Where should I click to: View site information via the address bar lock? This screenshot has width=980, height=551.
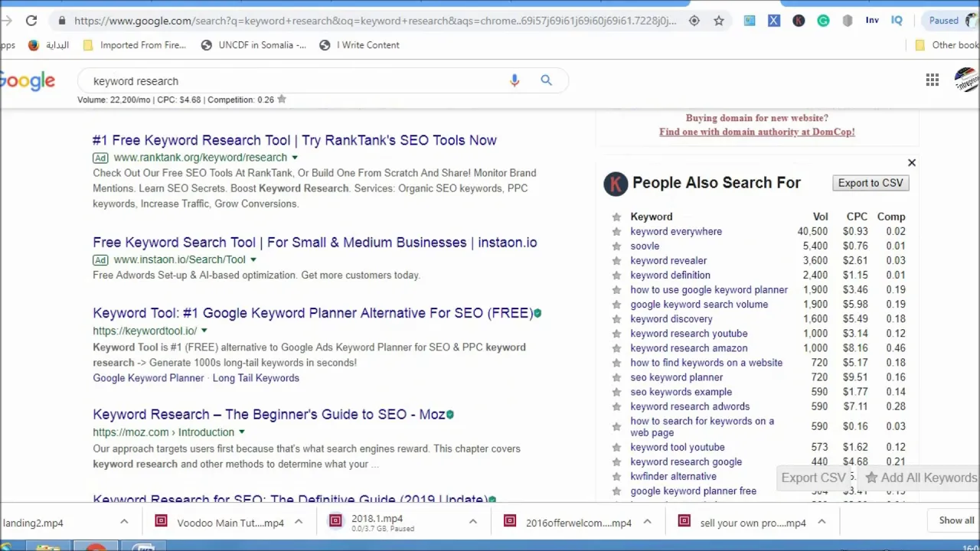click(x=62, y=21)
